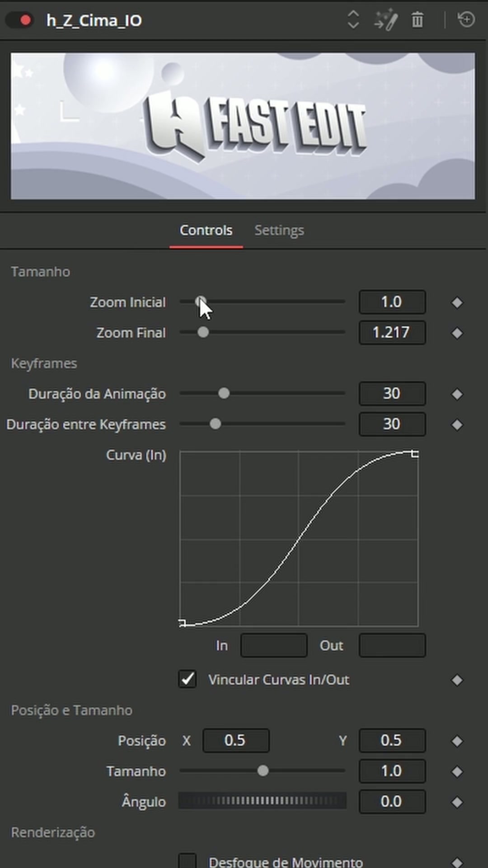The height and width of the screenshot is (868, 488).
Task: Click the Posição X value field
Action: point(236,741)
